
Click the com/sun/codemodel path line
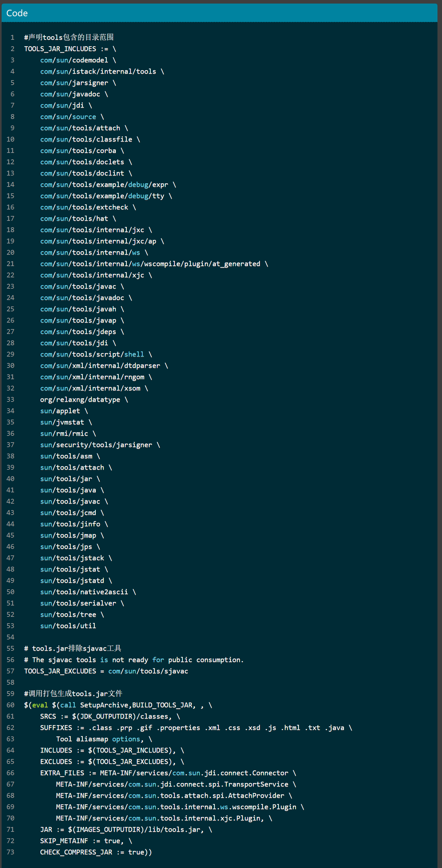click(78, 60)
